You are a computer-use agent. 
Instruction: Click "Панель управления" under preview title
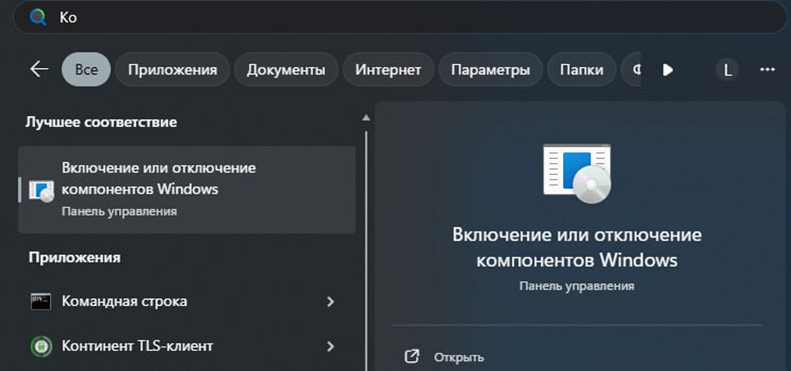(577, 286)
